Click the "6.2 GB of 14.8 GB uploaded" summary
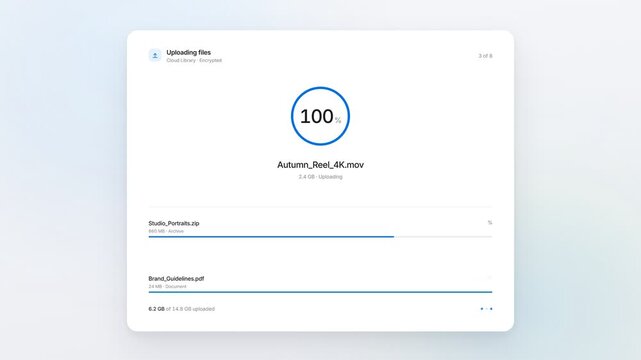Image resolution: width=641 pixels, height=360 pixels. pos(182,309)
